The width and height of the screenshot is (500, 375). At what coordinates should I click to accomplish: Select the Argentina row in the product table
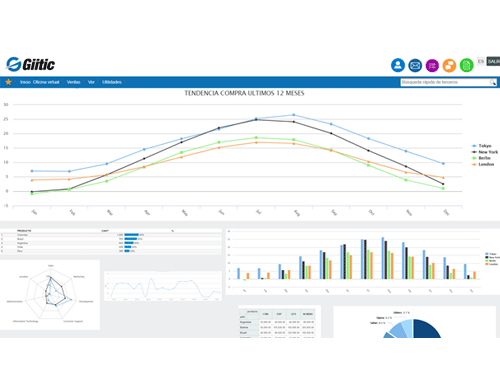pyautogui.click(x=111, y=243)
